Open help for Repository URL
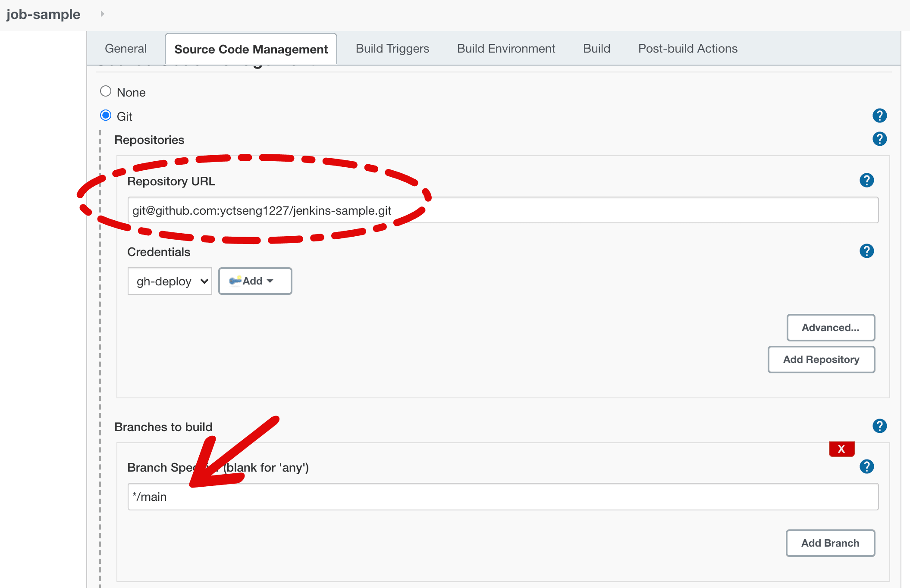The image size is (910, 588). pos(866,181)
